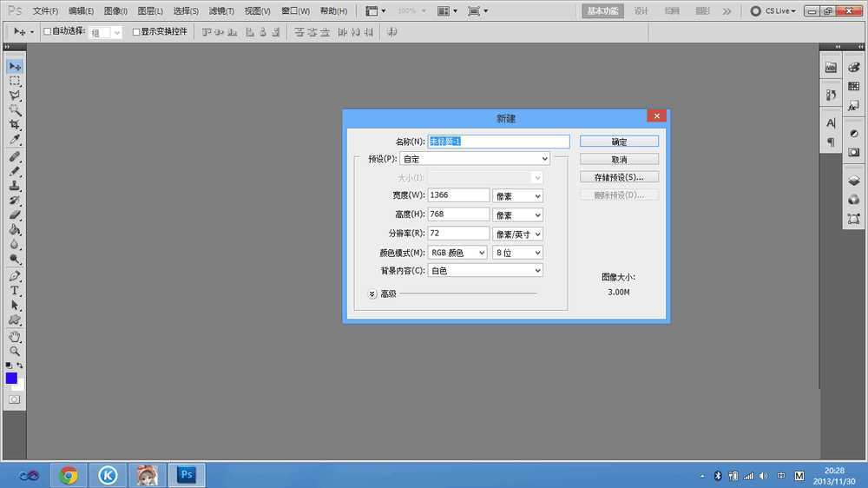Image resolution: width=868 pixels, height=488 pixels.
Task: Open the 滤镜(T) menu
Action: (221, 11)
